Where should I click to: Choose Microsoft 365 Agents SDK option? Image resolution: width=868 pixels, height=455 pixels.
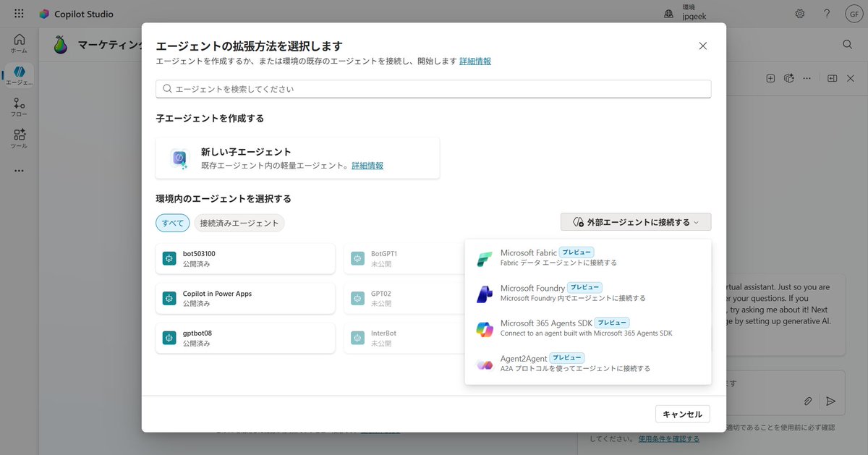coord(588,328)
